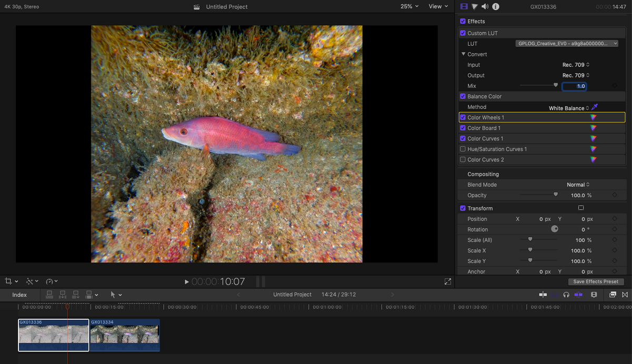Toggle full screen viewer playback
The width and height of the screenshot is (632, 364).
pyautogui.click(x=448, y=282)
